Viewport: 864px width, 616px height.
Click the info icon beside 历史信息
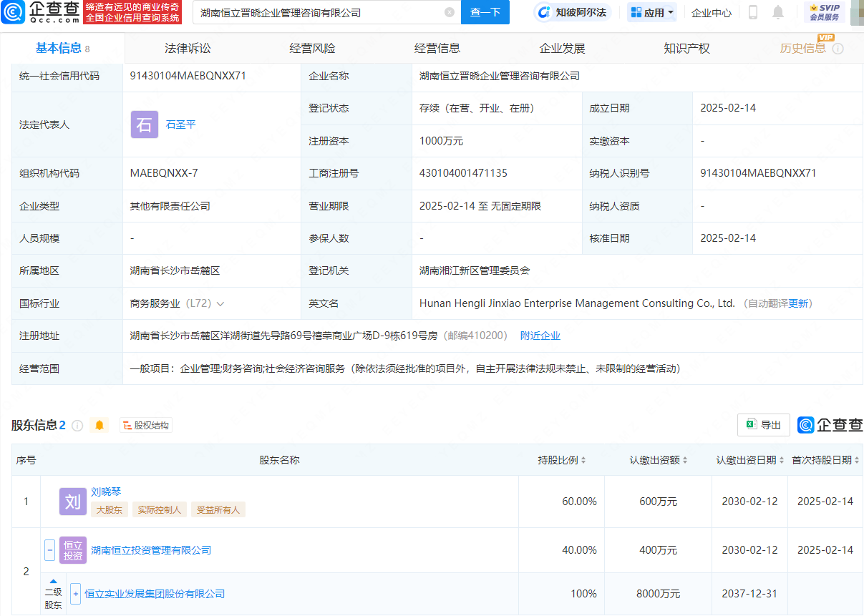(838, 49)
